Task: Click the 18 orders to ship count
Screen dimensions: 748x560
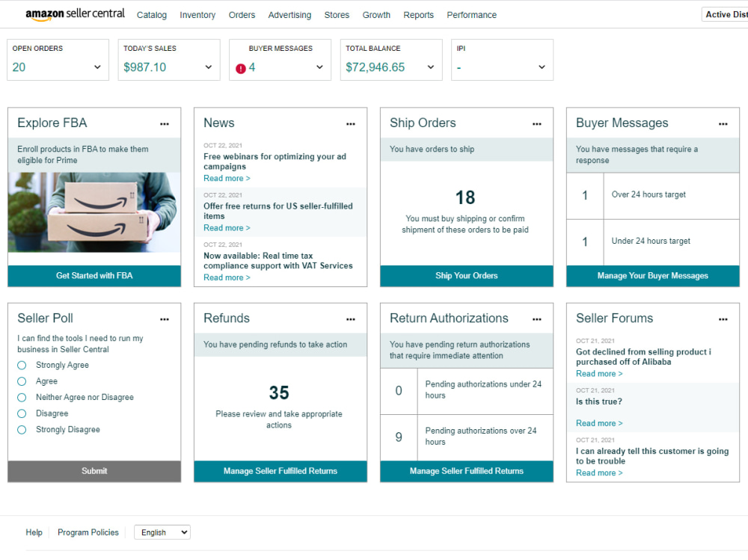Action: (x=465, y=197)
